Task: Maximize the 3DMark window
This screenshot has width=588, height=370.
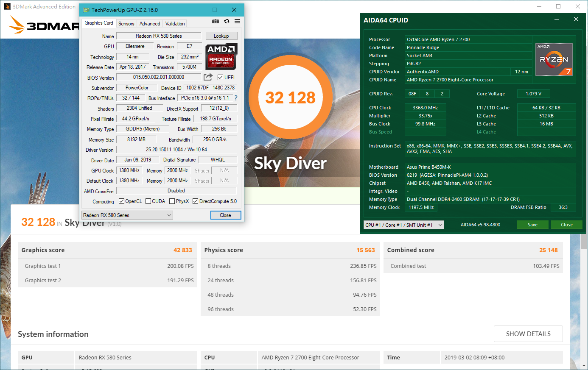Action: point(558,6)
